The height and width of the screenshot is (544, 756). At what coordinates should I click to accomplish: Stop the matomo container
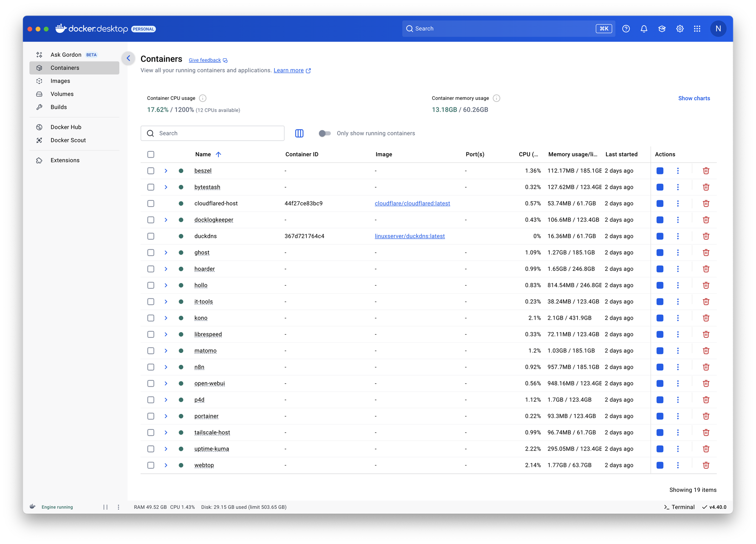click(660, 351)
